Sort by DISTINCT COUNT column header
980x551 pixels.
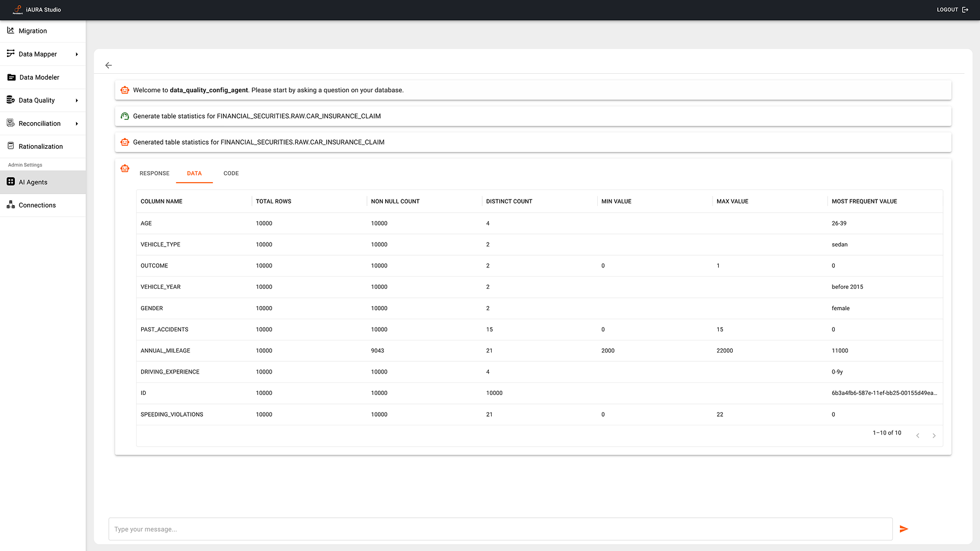coord(509,202)
